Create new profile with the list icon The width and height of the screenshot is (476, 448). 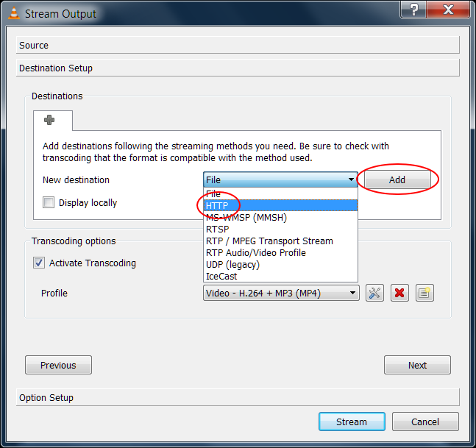coord(425,293)
